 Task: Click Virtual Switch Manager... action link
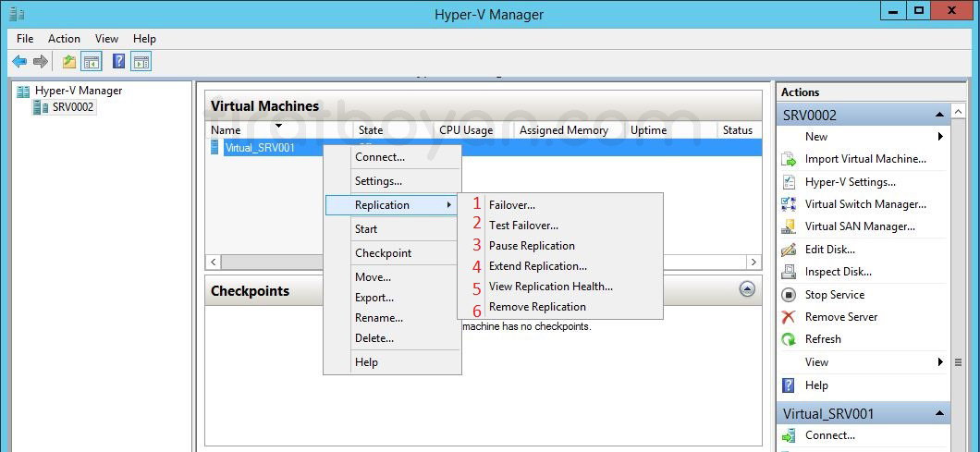click(865, 203)
